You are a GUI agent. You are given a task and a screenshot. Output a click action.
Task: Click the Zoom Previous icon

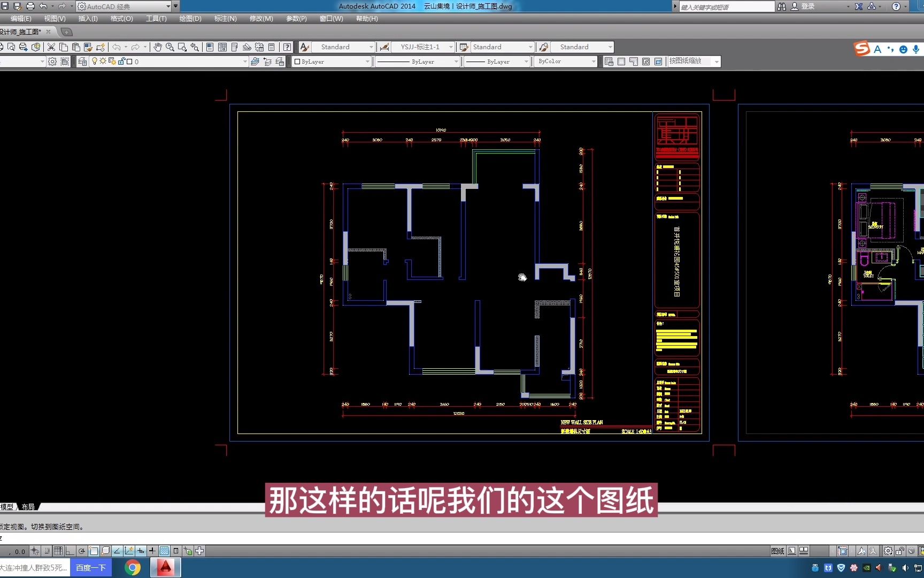[195, 47]
